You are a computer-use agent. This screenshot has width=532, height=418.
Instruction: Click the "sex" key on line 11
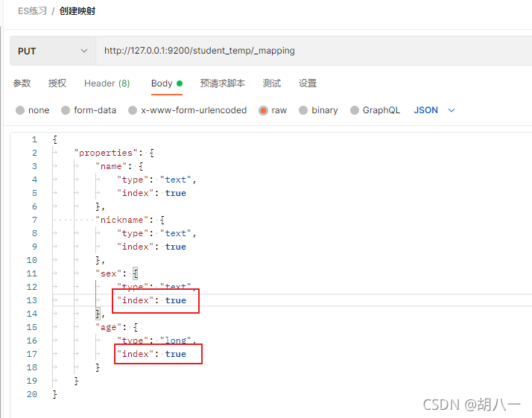point(108,273)
